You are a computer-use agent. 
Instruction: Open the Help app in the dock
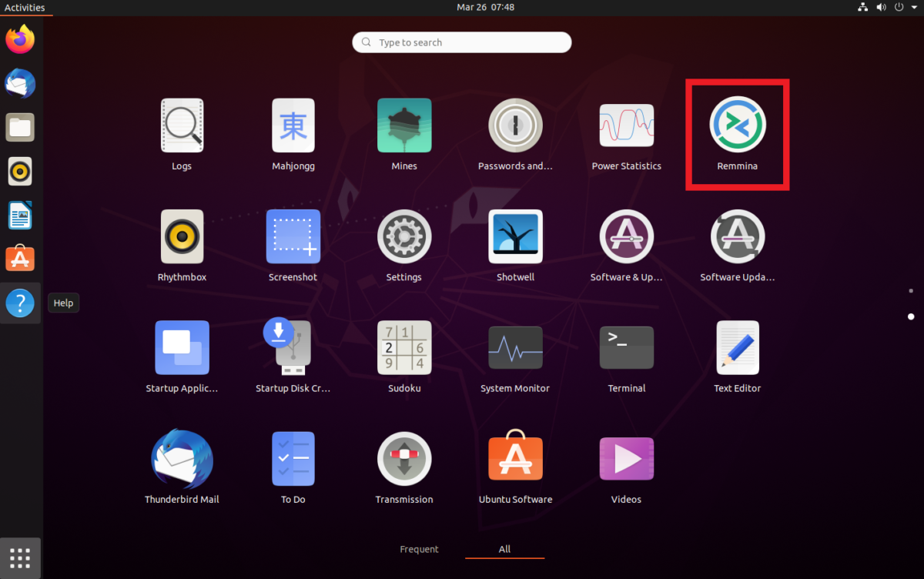(x=19, y=303)
